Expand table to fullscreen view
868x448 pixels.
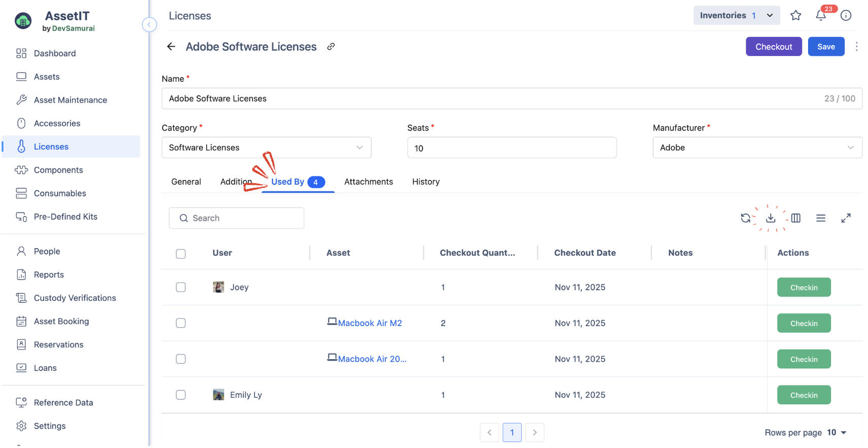coord(846,218)
